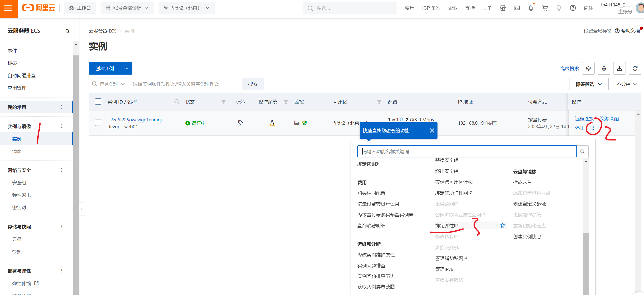The height and width of the screenshot is (295, 644).
Task: Select 创建自定义镜像 in the menu
Action: 529,204
